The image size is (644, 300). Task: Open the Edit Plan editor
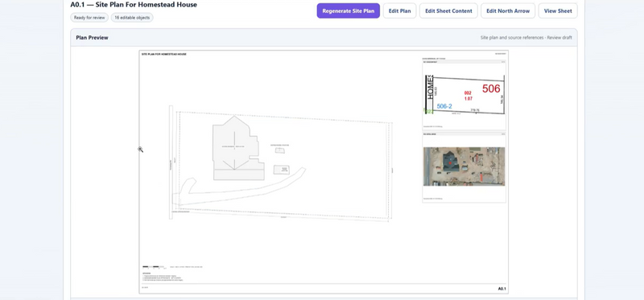click(x=399, y=11)
